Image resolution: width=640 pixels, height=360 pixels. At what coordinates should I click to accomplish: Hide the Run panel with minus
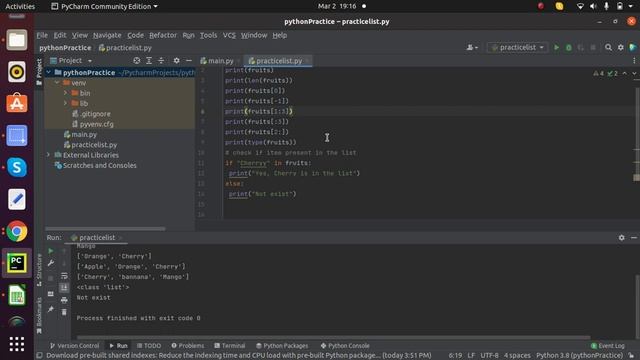(633, 238)
